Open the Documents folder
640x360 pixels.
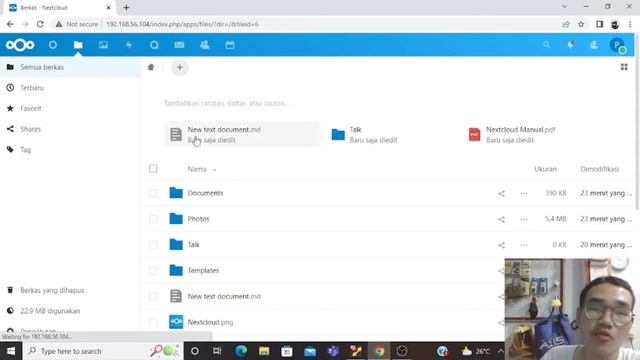[205, 193]
